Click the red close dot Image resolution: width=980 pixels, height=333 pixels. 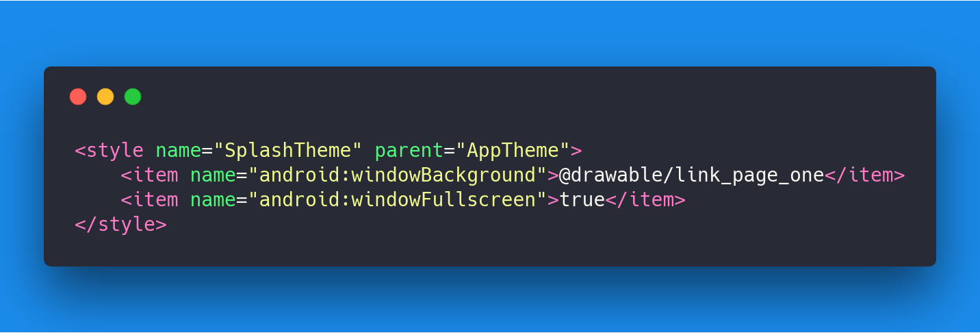(x=78, y=97)
